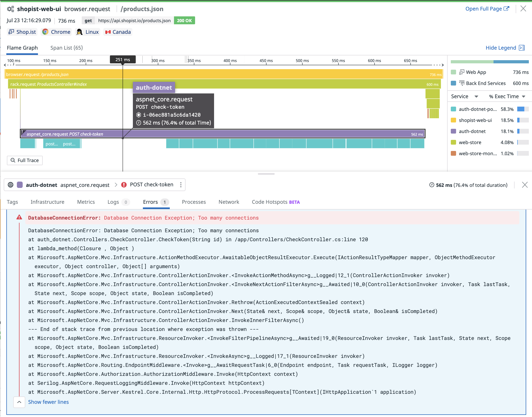
Task: Switch to the Span List tab
Action: (66, 48)
